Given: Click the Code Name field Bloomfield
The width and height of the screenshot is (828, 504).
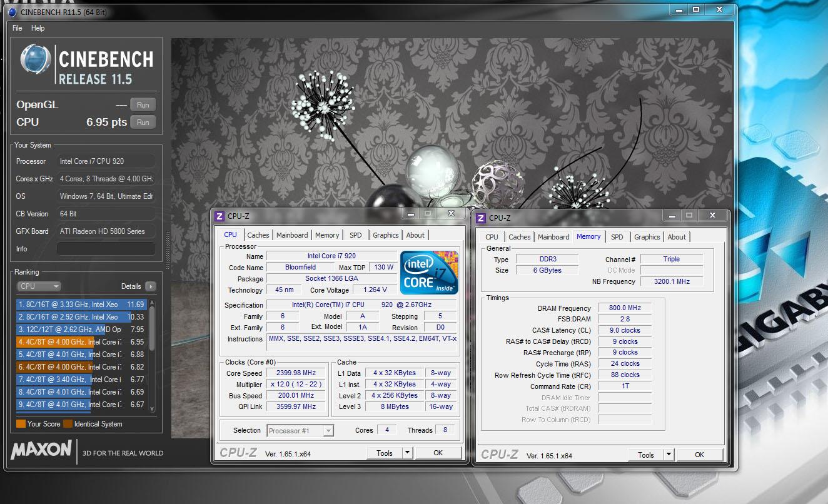Looking at the screenshot, I should tap(300, 267).
